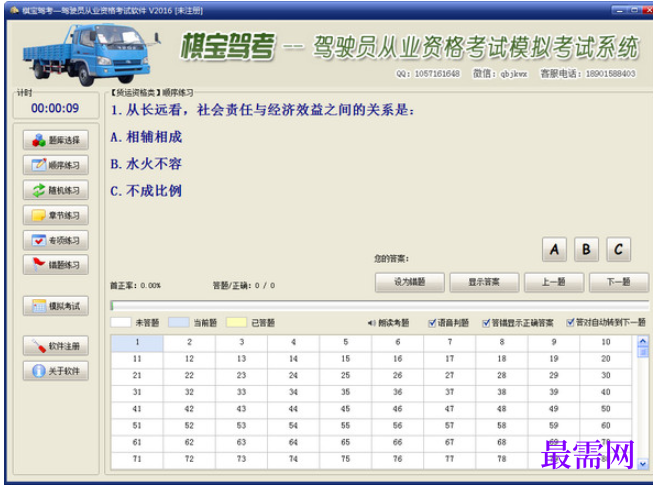
Task: Click question grid's scroll down arrow
Action: point(643,464)
